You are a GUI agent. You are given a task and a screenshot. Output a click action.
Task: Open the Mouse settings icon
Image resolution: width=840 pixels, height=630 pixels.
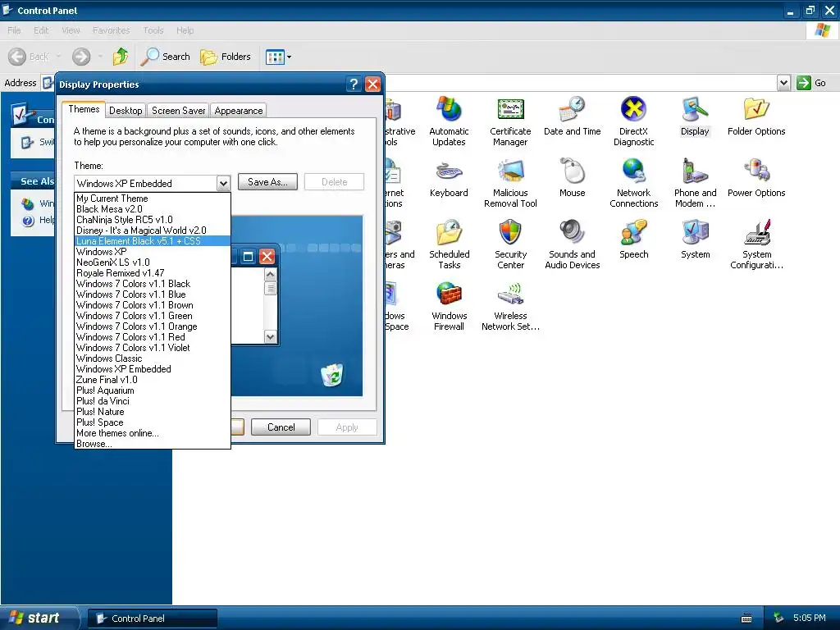click(572, 178)
